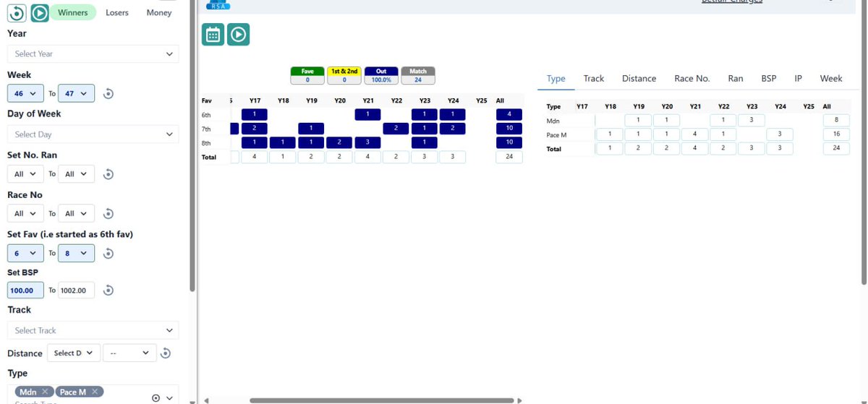This screenshot has width=868, height=404.
Task: Select the Winners toggle
Action: point(73,13)
